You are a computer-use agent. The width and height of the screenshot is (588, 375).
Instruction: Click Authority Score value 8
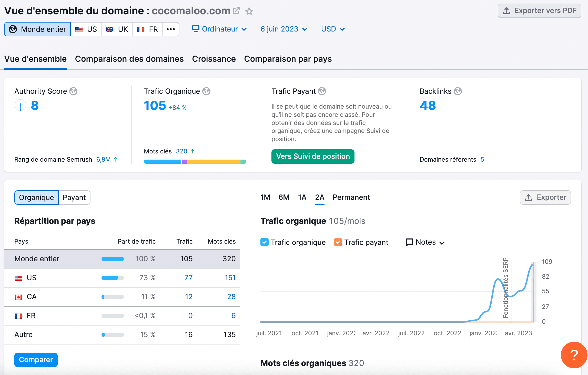[x=35, y=106]
